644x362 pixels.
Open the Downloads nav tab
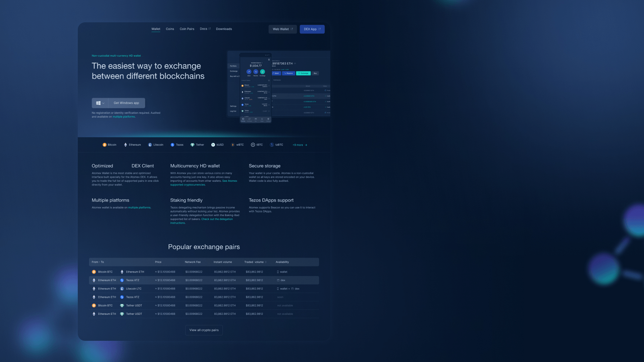(x=224, y=29)
